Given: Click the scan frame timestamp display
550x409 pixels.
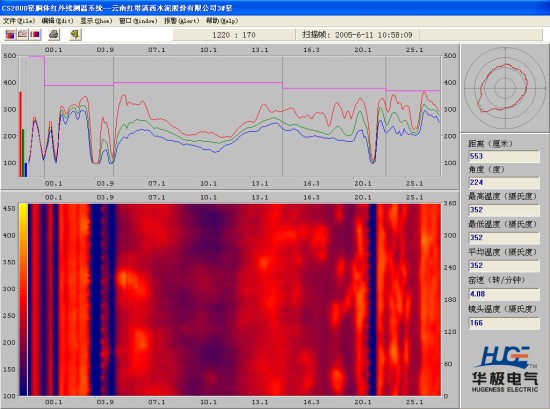Looking at the screenshot, I should (357, 35).
